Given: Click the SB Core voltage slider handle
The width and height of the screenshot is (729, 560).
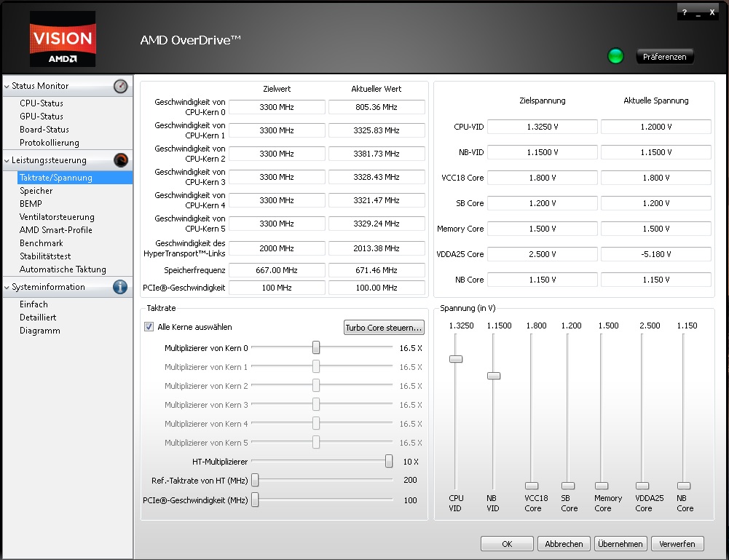Looking at the screenshot, I should [x=567, y=486].
